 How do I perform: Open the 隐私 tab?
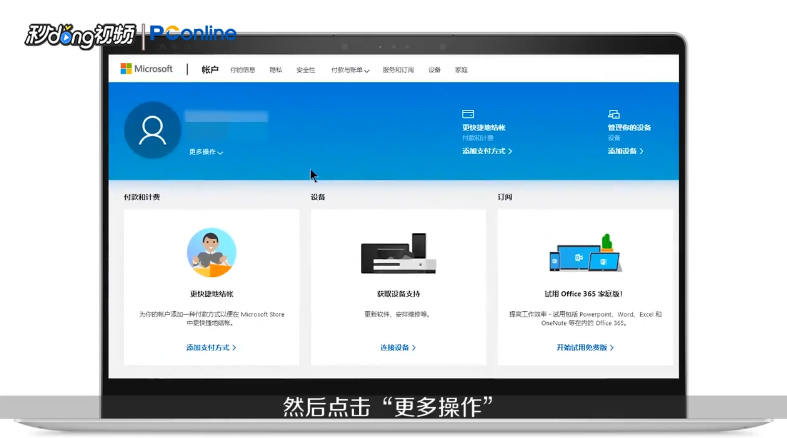[276, 70]
